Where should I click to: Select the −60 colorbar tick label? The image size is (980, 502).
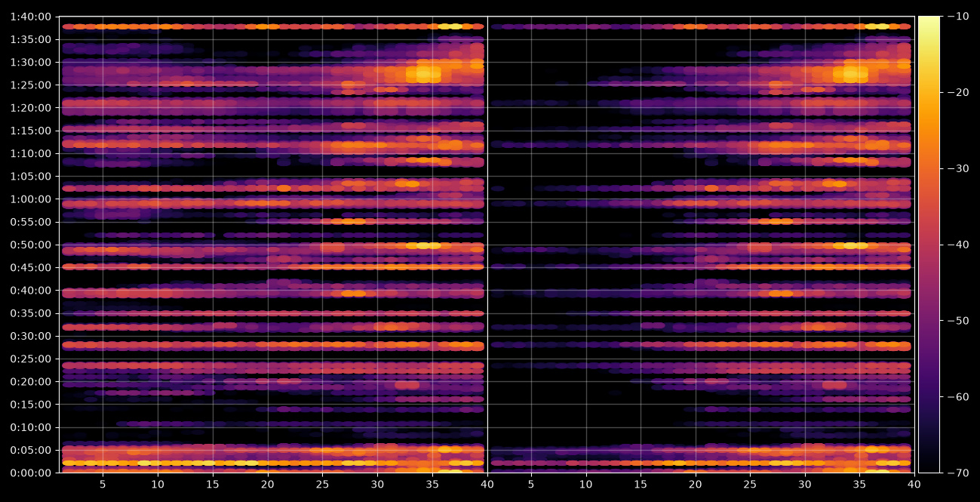tap(958, 397)
